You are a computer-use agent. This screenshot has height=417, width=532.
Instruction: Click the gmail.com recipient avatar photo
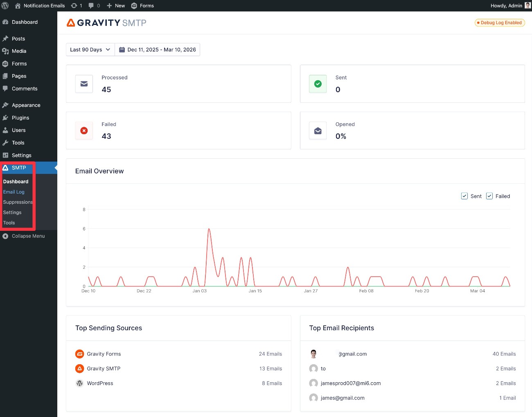click(313, 354)
